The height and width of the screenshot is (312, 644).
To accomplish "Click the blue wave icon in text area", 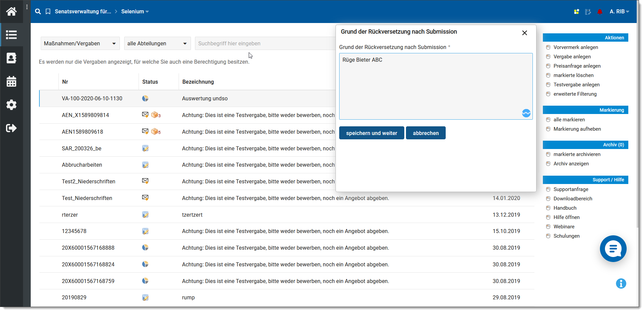I will pos(526,113).
